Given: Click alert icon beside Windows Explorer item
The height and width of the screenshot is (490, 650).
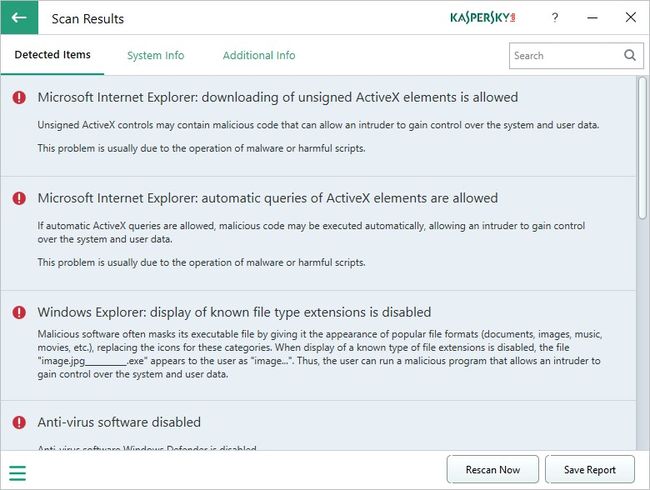Looking at the screenshot, I should 19,312.
